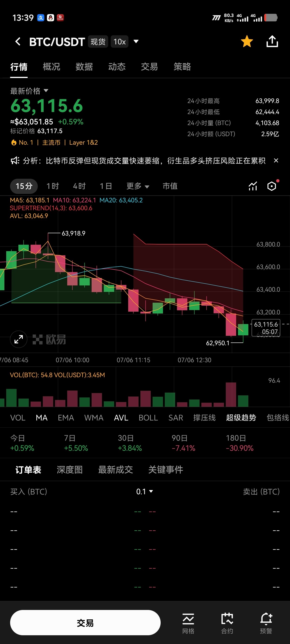This screenshot has width=290, height=644.
Task: Open 最新成交 recent trades tab
Action: click(x=115, y=470)
